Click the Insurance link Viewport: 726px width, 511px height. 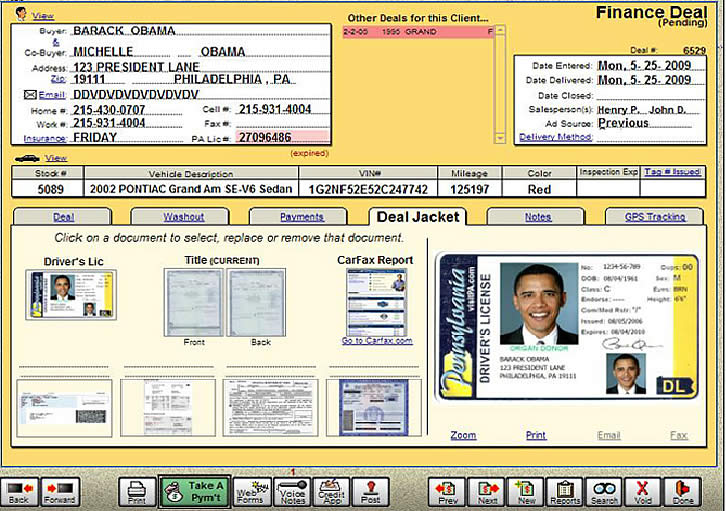[x=45, y=138]
